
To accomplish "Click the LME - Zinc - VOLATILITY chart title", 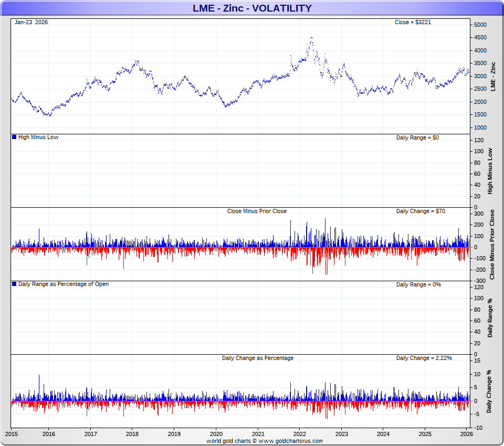I will point(251,8).
